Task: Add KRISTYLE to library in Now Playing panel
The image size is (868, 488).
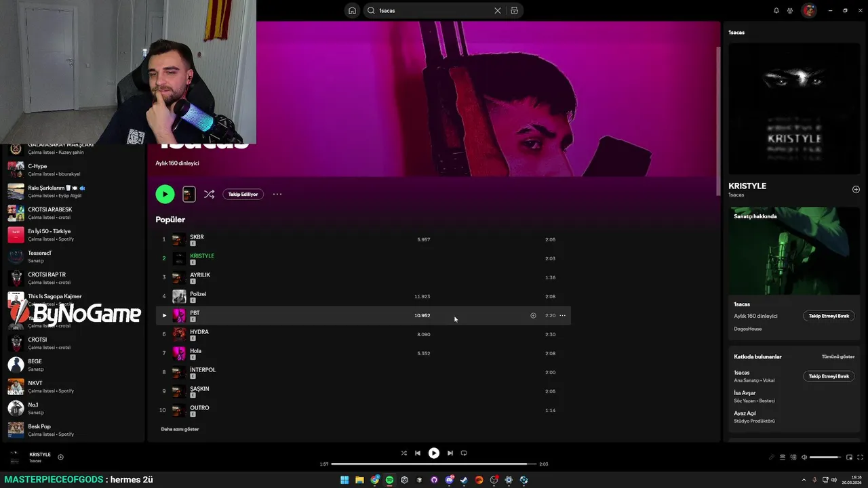Action: [856, 190]
